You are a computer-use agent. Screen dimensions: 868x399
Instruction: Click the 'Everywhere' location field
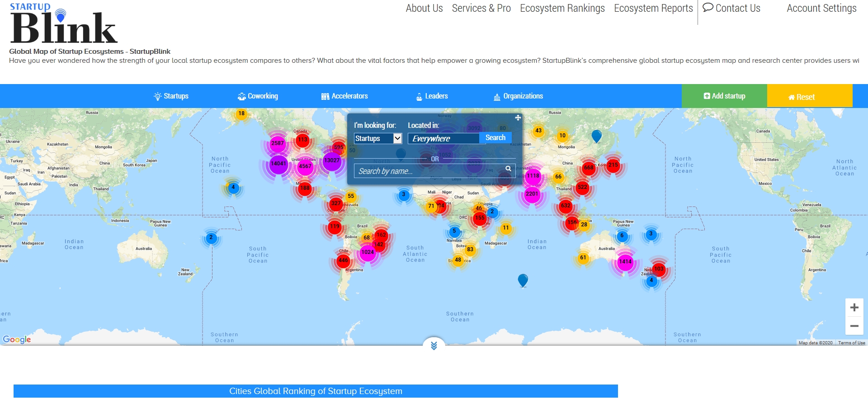point(443,138)
